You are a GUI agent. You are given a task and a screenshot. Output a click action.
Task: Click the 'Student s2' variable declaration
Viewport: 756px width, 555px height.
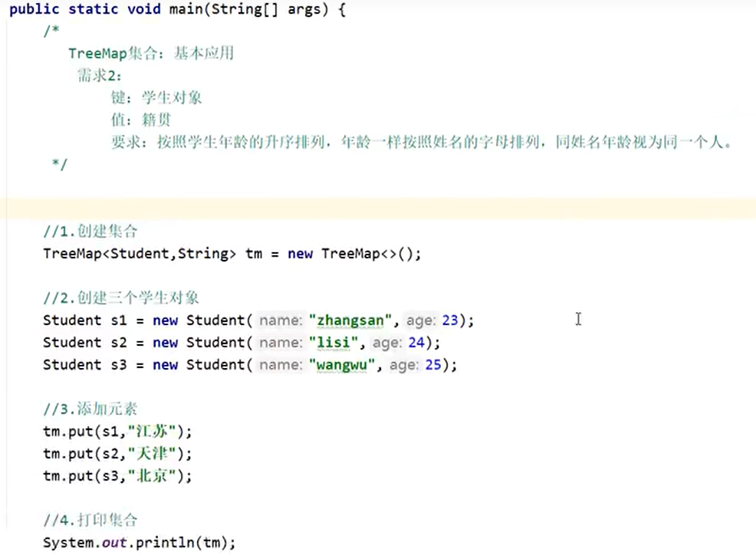pos(84,343)
